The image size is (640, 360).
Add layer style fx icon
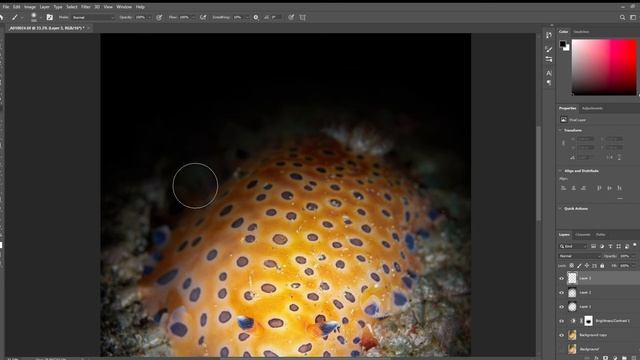click(596, 358)
